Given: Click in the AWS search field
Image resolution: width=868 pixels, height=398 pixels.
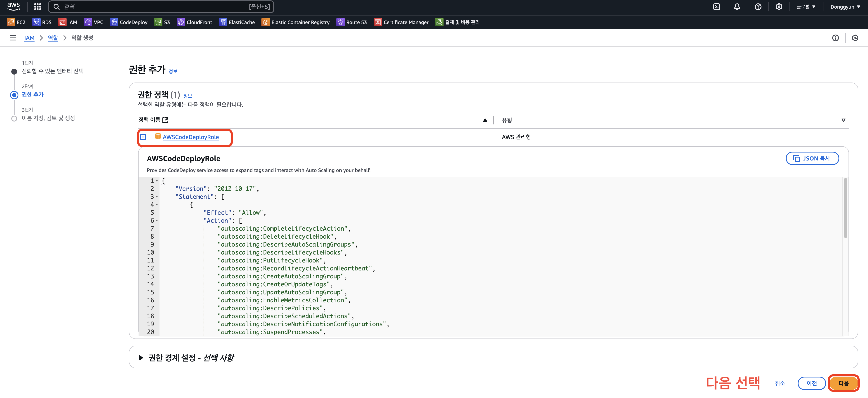Looking at the screenshot, I should coord(155,7).
